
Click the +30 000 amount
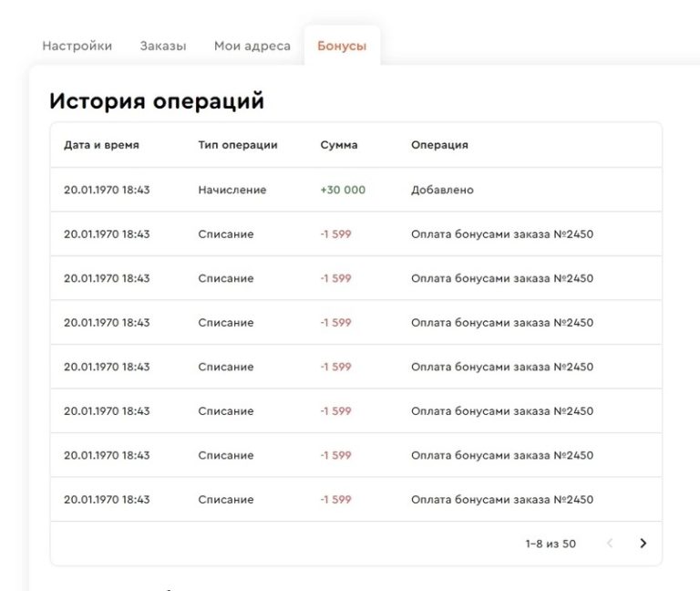pyautogui.click(x=343, y=190)
